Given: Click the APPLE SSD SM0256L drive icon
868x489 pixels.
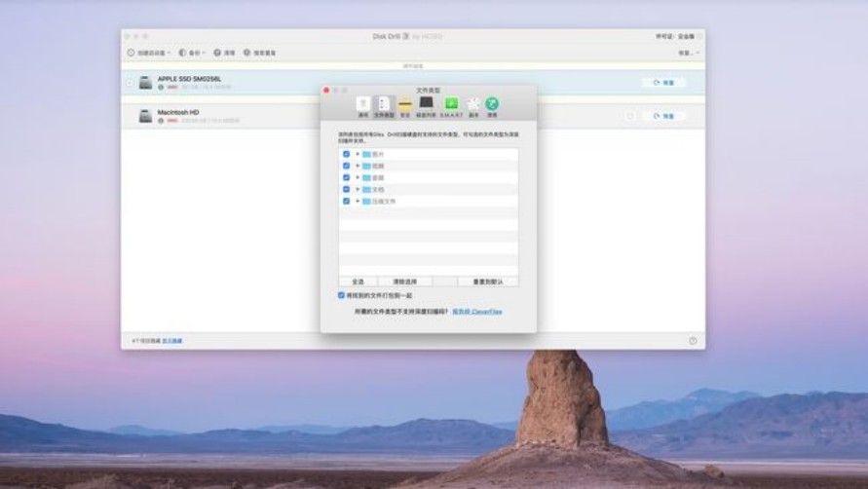Looking at the screenshot, I should [x=145, y=83].
